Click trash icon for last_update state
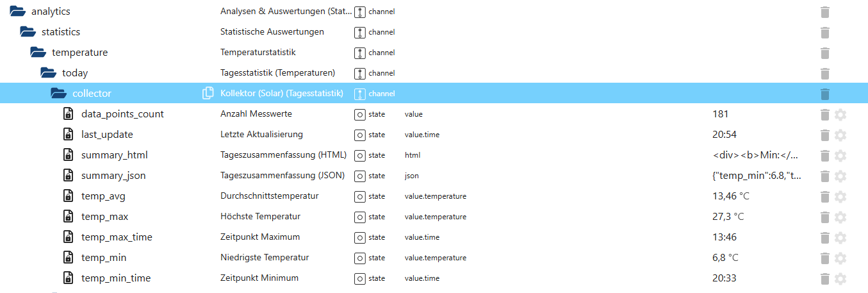868x293 pixels. (825, 135)
